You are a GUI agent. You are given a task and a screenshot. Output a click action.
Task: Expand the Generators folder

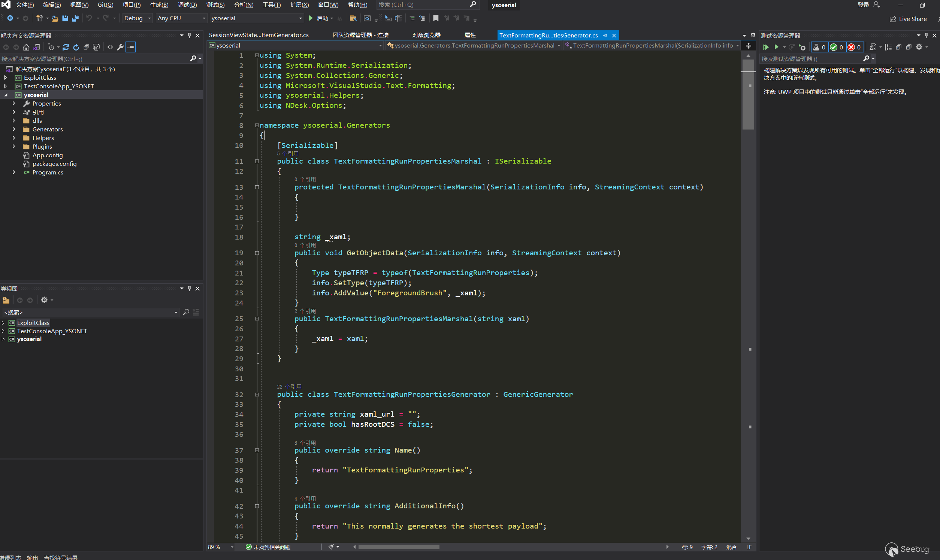14,129
